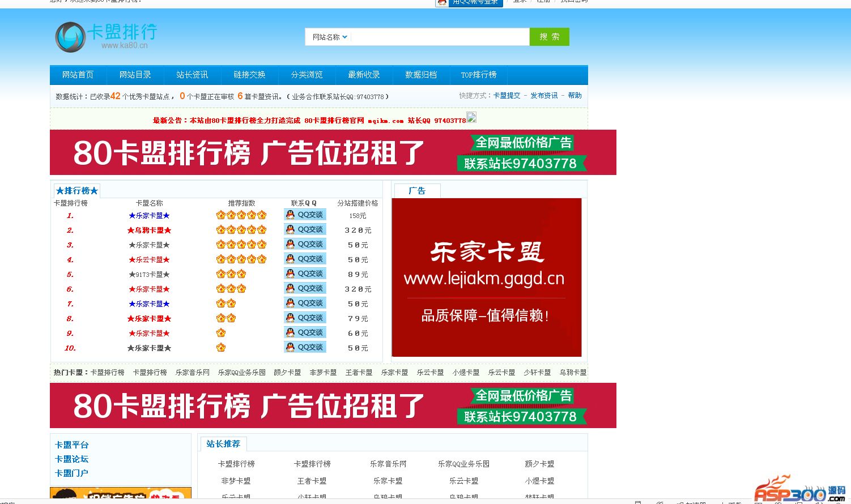Click the 乐家卡盟 red advertisement image
851x504 pixels.
click(487, 277)
